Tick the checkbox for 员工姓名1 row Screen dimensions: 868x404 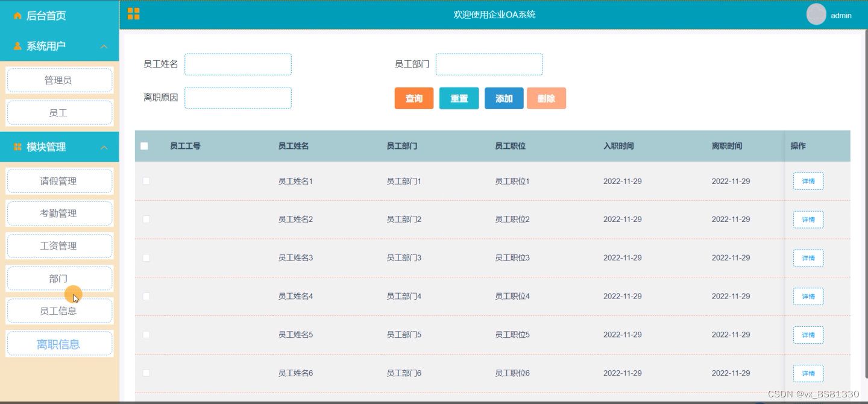pos(146,181)
